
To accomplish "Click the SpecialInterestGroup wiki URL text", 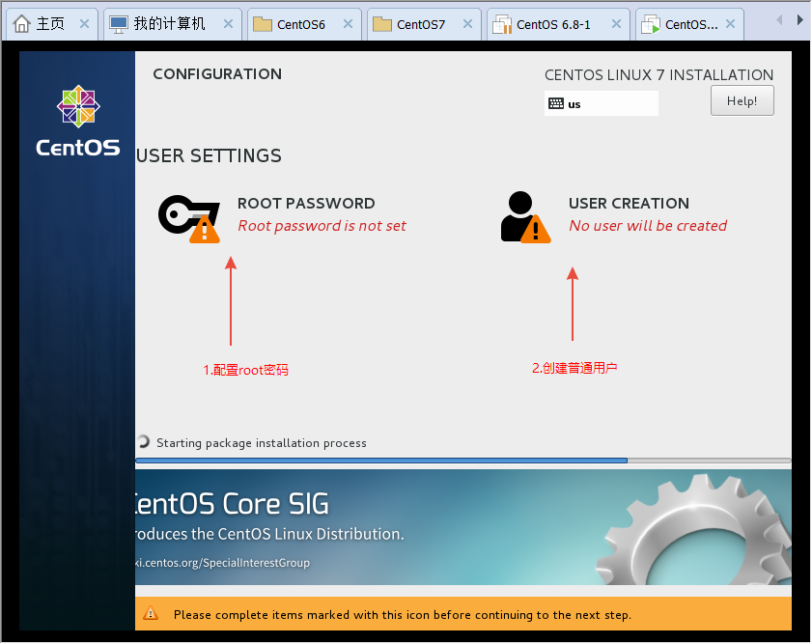I will point(223,563).
